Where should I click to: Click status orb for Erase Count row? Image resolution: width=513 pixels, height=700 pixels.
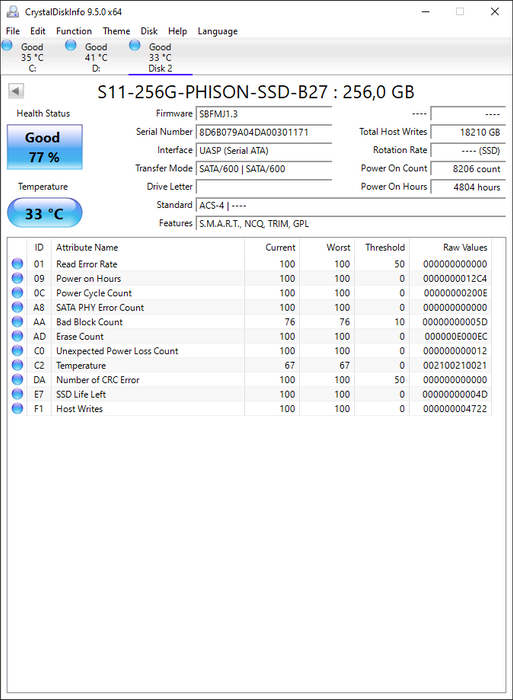tap(17, 336)
